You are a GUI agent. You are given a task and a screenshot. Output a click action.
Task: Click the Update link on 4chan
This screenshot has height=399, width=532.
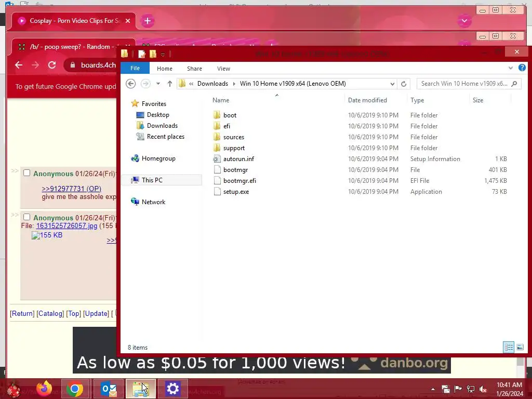(96, 313)
